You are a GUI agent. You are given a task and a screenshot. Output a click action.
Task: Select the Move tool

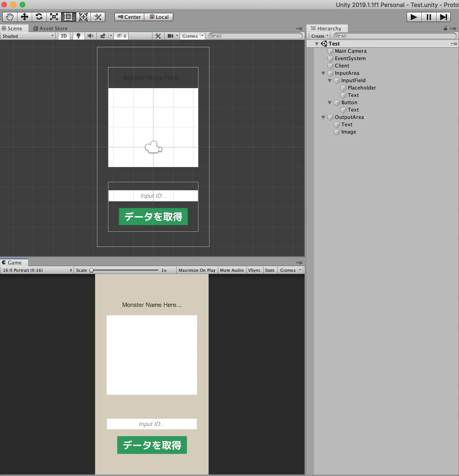point(24,17)
